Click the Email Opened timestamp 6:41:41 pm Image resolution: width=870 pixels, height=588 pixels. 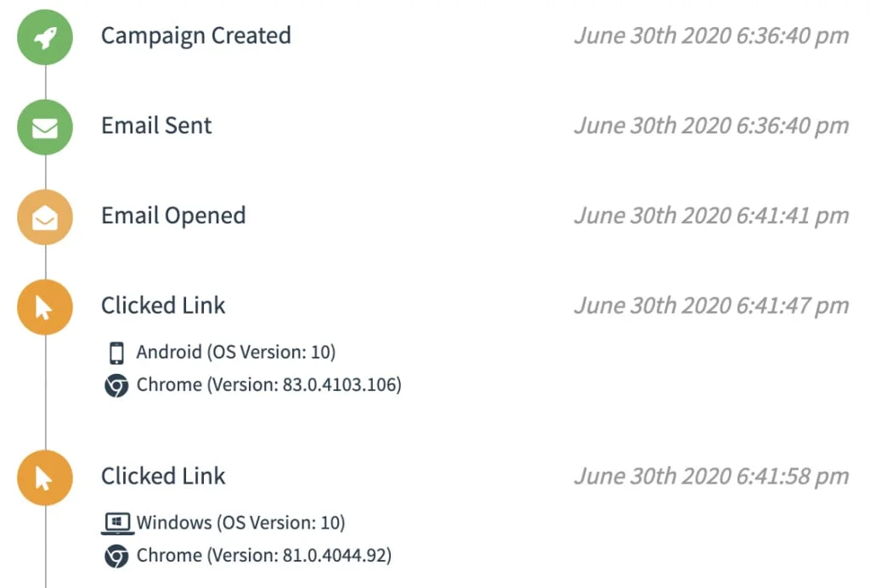[711, 216]
